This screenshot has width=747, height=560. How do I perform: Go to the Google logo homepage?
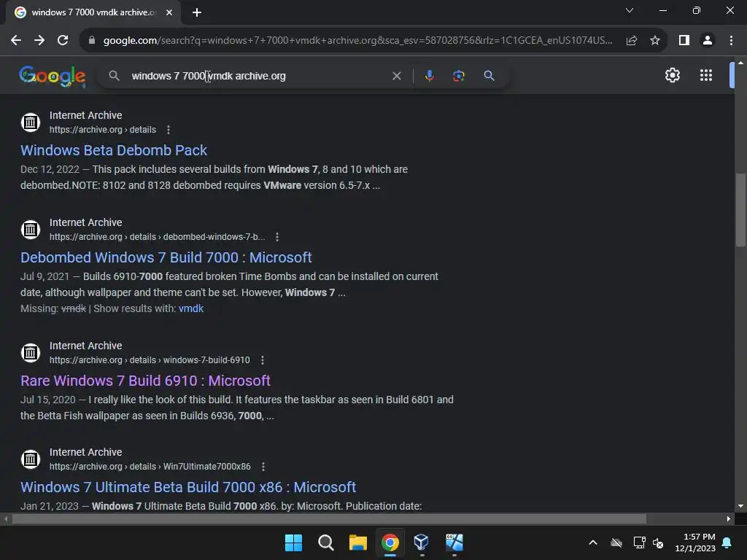[53, 76]
